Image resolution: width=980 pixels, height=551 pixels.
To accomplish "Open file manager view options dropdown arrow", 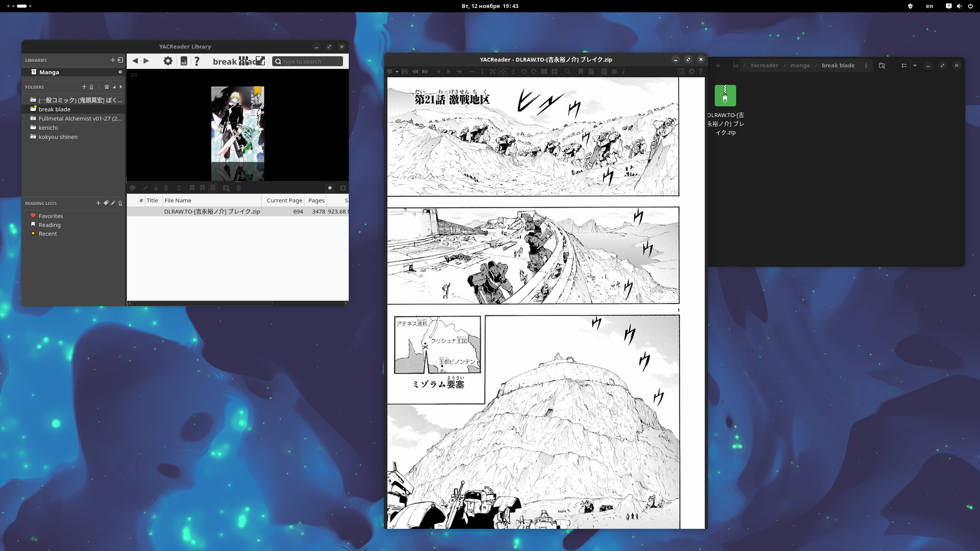I will [x=915, y=65].
